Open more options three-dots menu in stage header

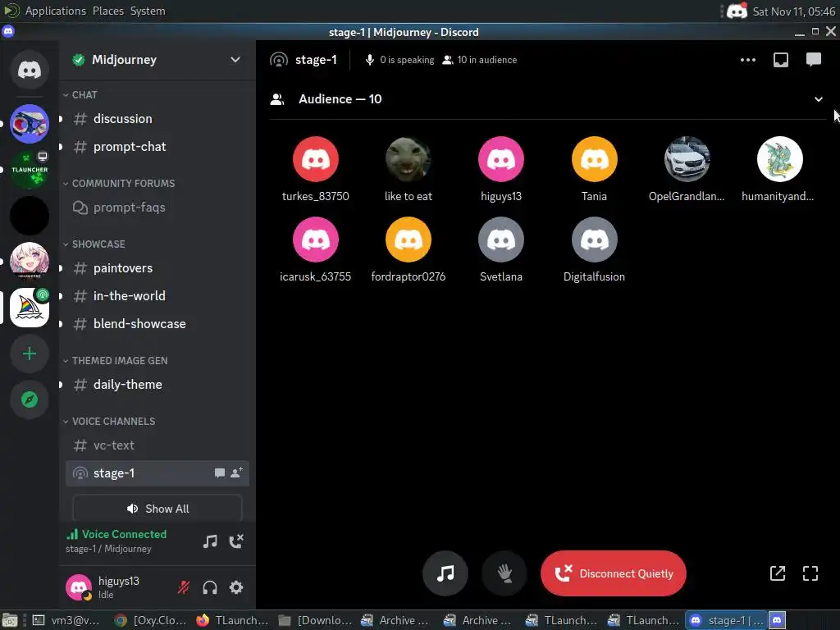(748, 60)
